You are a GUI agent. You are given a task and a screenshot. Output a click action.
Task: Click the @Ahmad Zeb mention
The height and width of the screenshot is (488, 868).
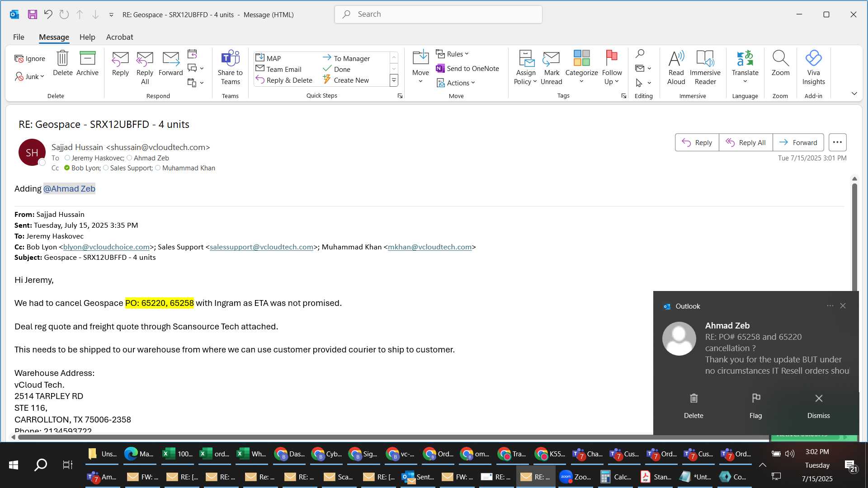(69, 188)
